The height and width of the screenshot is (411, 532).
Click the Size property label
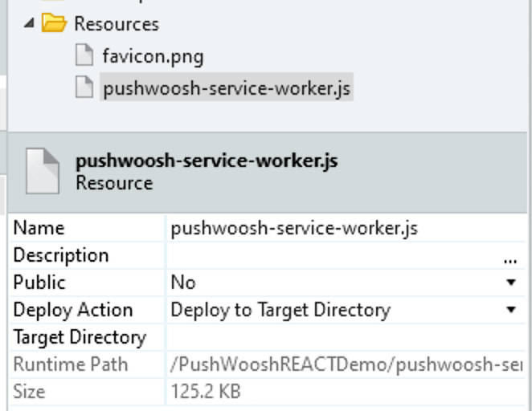click(x=29, y=392)
